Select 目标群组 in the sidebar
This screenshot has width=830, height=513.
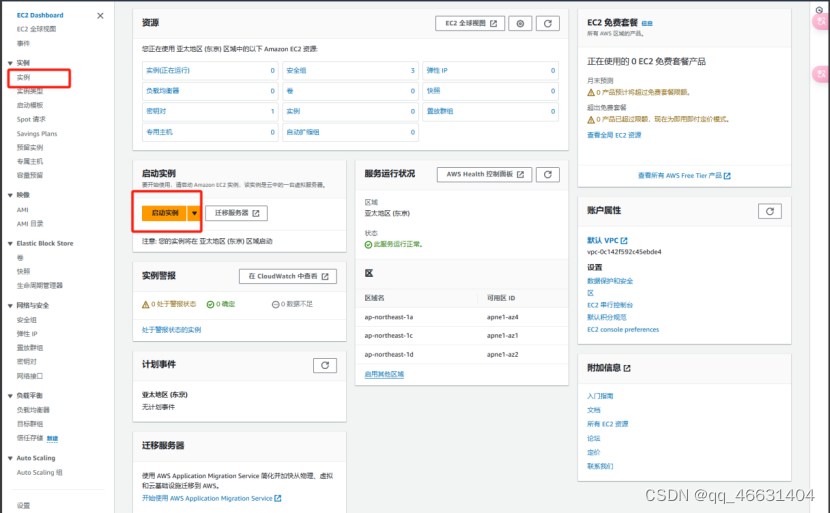click(30, 424)
